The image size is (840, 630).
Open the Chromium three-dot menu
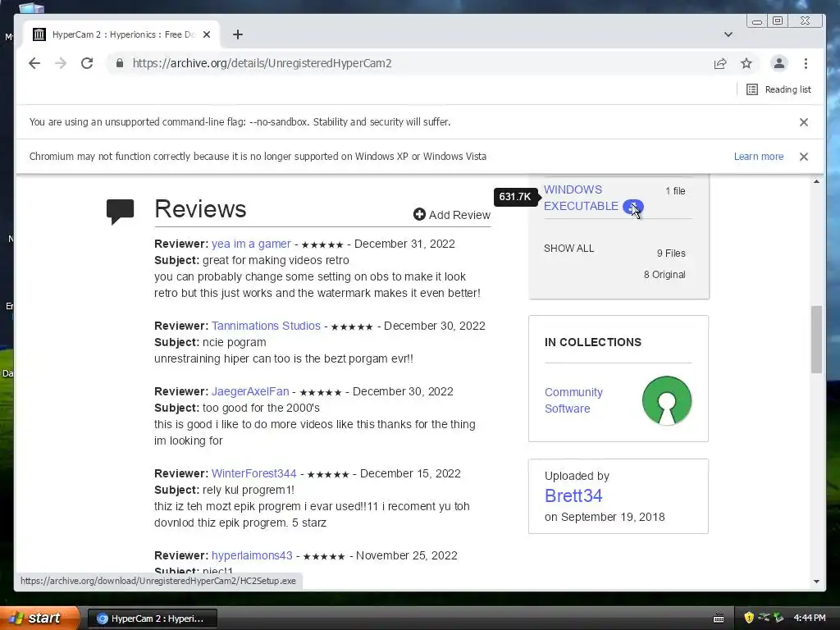806,63
